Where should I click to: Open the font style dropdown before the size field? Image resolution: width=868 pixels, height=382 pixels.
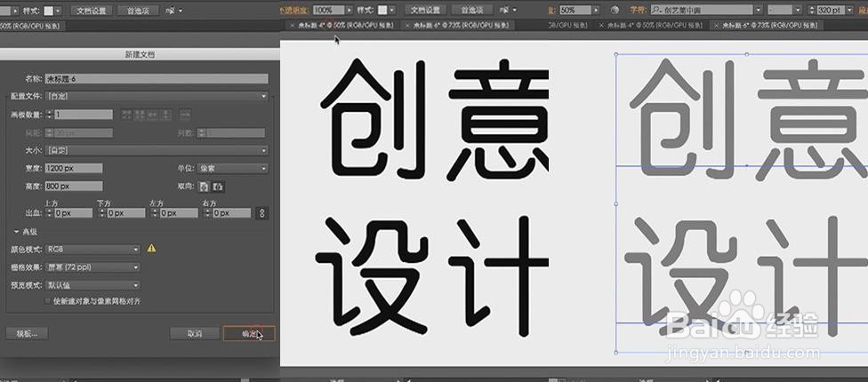coord(799,10)
